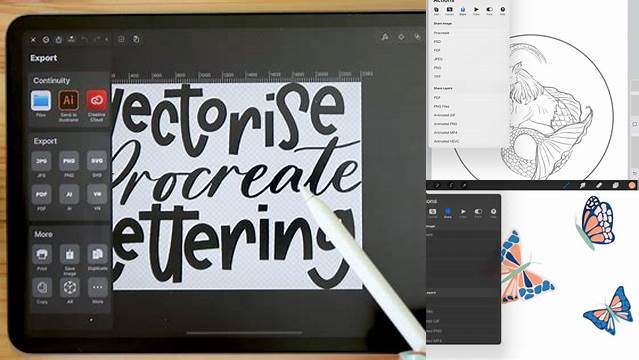639x360 pixels.
Task: Select PSD in the Share image list
Action: point(437,42)
